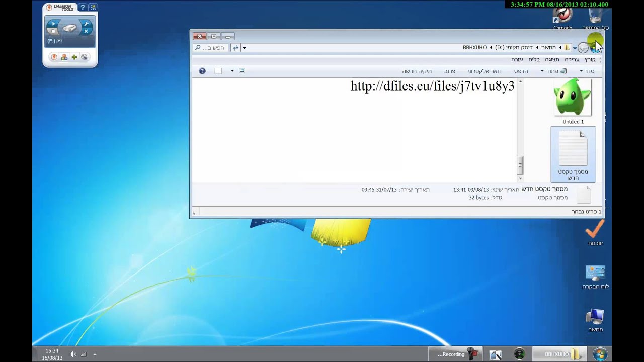Open address bar history dropdown arrow

244,48
